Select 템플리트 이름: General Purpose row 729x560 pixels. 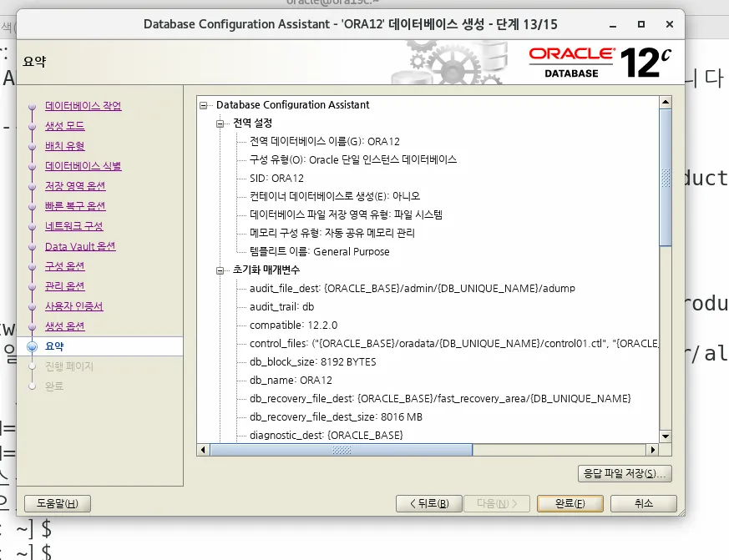coord(319,252)
